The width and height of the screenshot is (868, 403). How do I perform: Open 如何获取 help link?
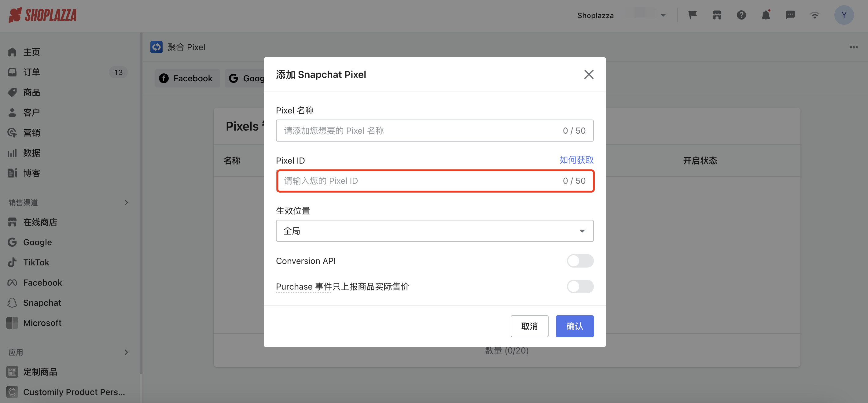pos(576,160)
